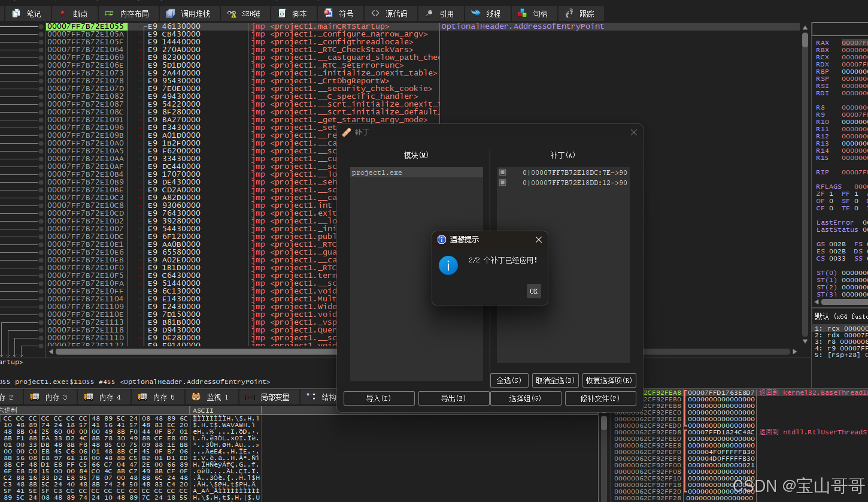This screenshot has height=502, width=868.
Task: Open the 符号 symbols tab
Action: 339,13
